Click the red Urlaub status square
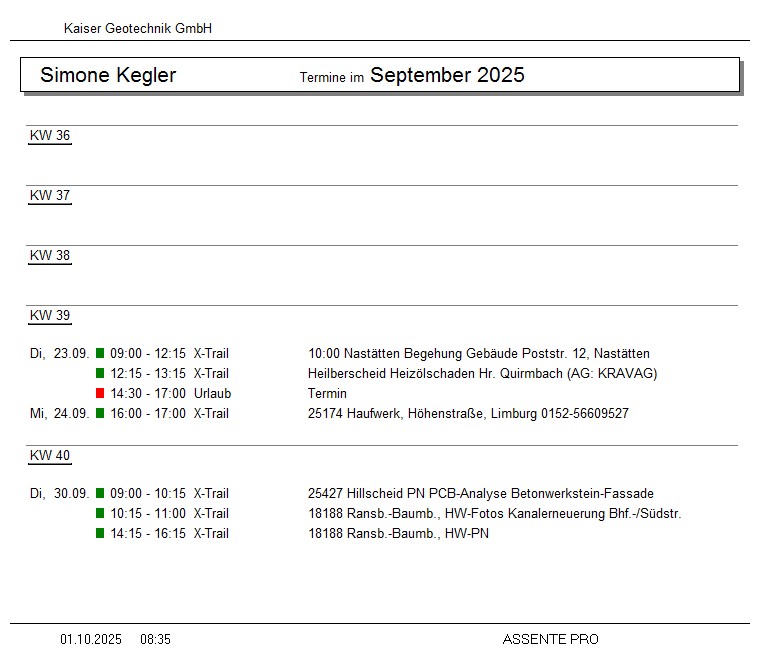The width and height of the screenshot is (780, 663). point(100,394)
